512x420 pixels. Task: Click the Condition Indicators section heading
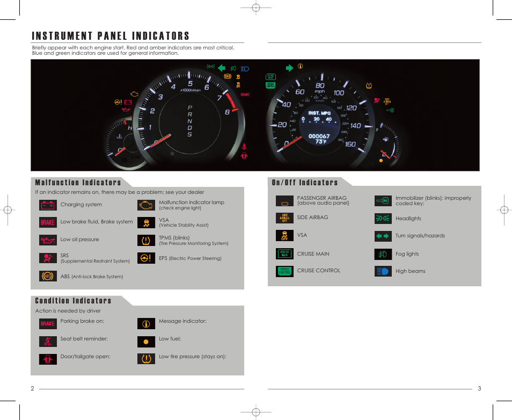pyautogui.click(x=73, y=301)
